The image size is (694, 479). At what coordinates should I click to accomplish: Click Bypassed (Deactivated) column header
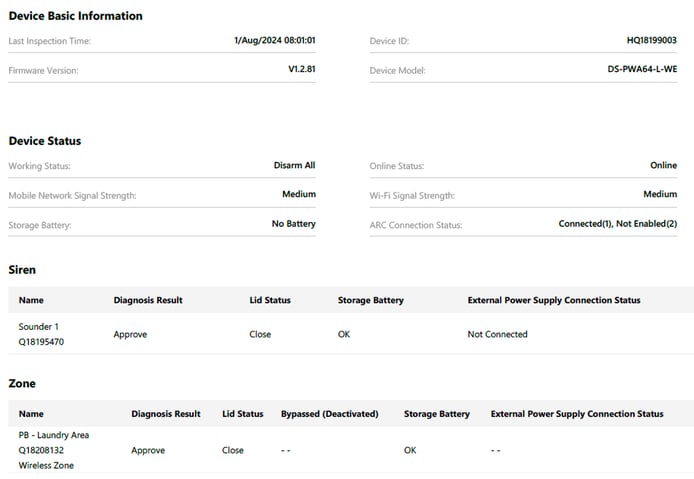click(330, 414)
